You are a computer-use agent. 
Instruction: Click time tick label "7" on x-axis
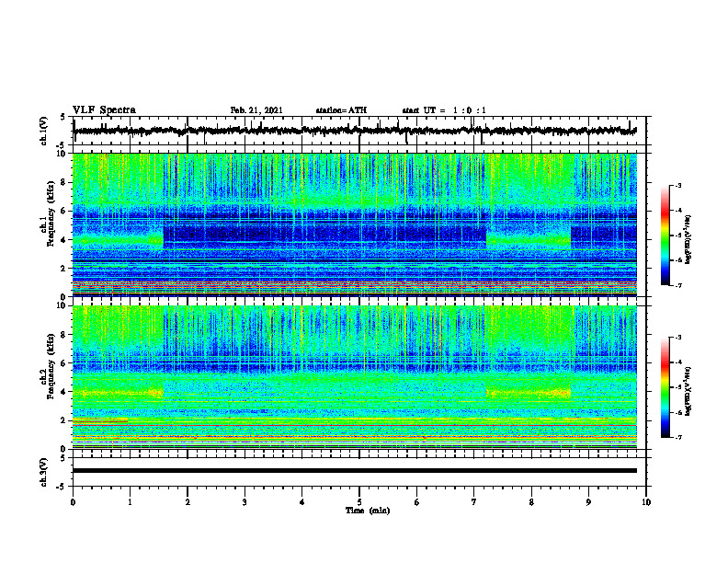[474, 502]
